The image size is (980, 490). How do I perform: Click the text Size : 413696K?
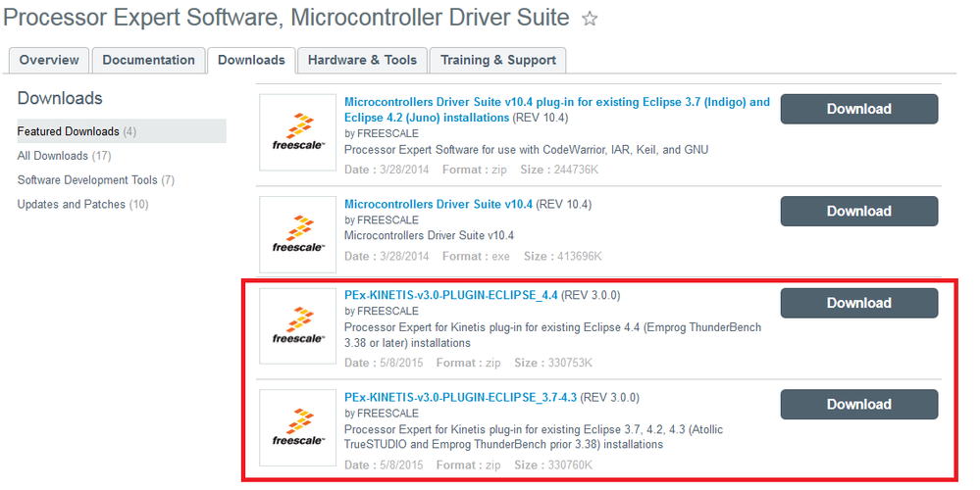[x=562, y=256]
